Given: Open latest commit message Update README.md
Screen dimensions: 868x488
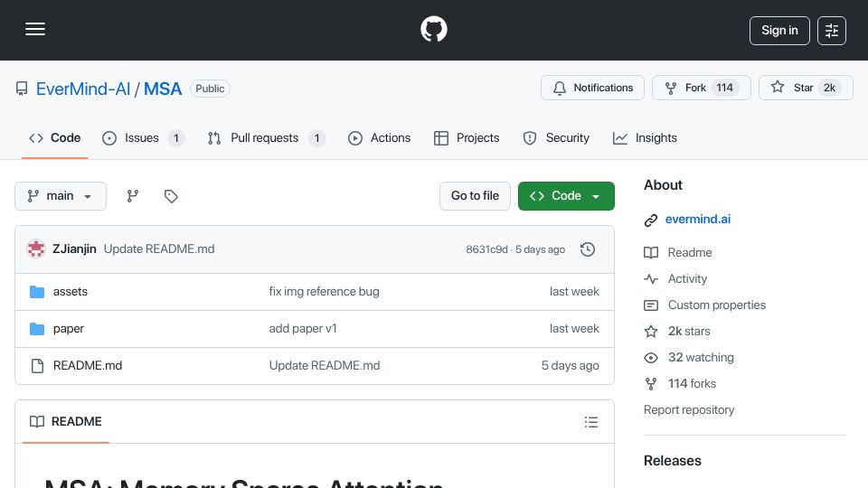Looking at the screenshot, I should (159, 249).
